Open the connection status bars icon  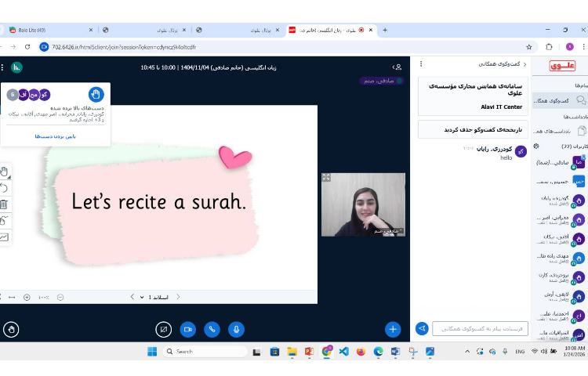tap(16, 67)
